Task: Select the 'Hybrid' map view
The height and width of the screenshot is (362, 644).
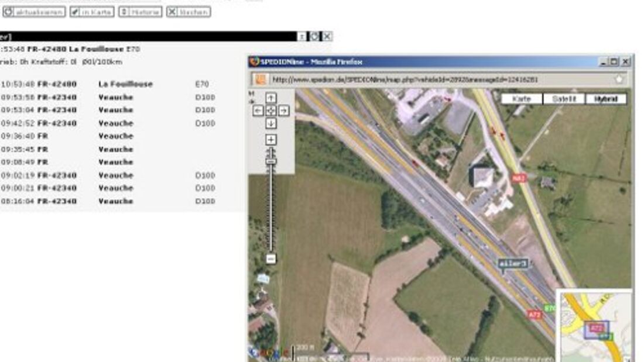Action: click(606, 99)
